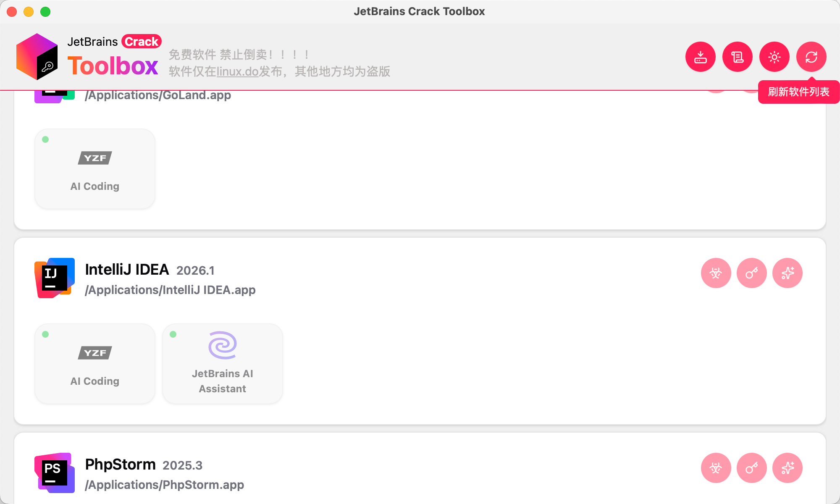Click the sparkle icon for IntelliJ IDEA
The width and height of the screenshot is (840, 504).
tap(787, 273)
